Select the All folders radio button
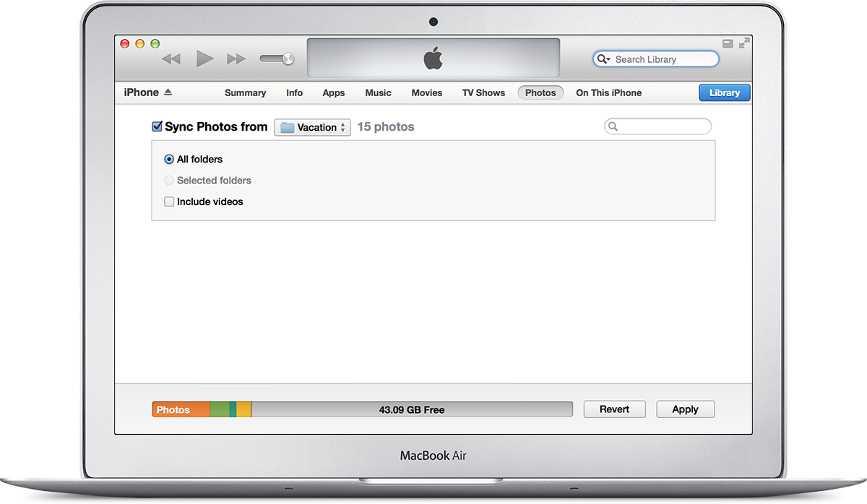 [x=169, y=159]
